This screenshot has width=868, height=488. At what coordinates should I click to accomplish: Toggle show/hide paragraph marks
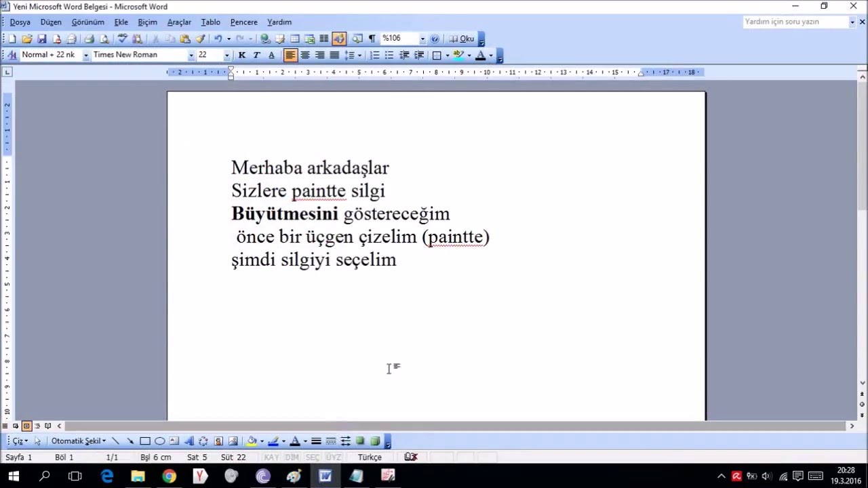(x=372, y=39)
